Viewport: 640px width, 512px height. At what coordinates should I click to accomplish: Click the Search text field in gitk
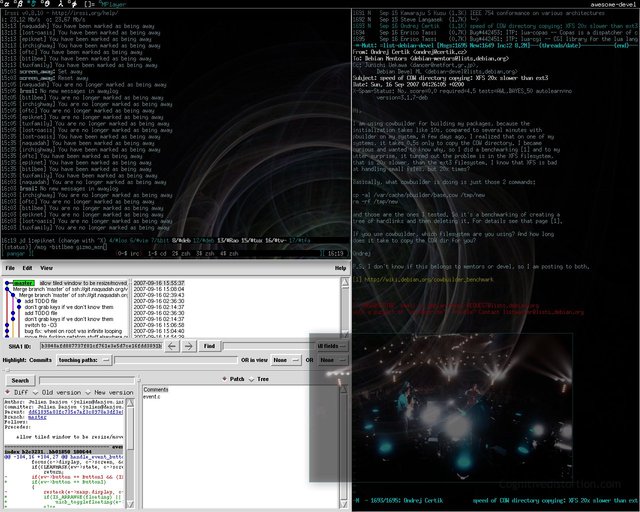87,381
